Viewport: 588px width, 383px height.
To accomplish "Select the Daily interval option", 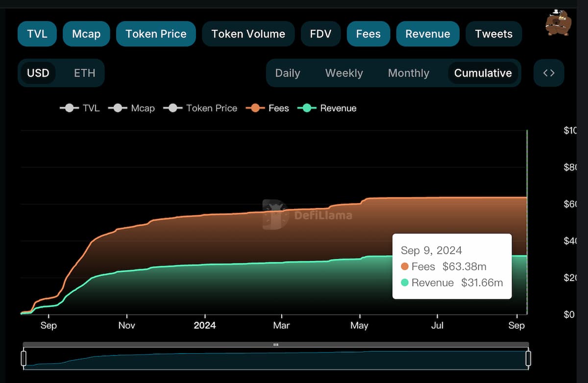I will tap(288, 73).
